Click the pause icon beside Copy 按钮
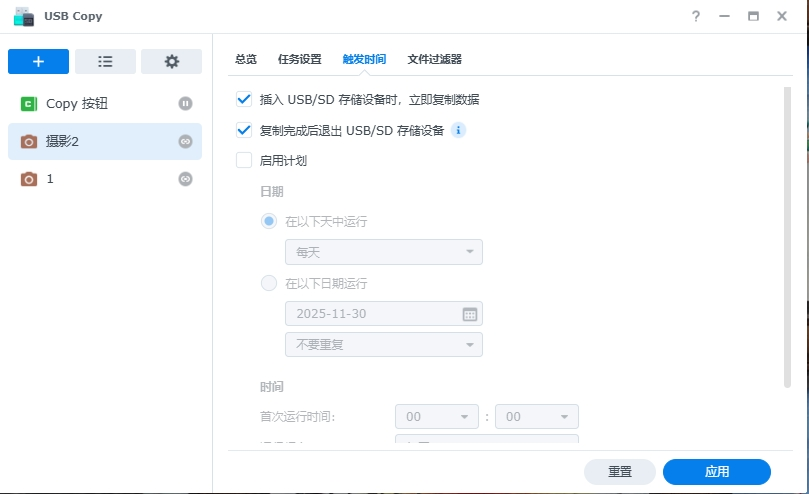 coord(185,103)
